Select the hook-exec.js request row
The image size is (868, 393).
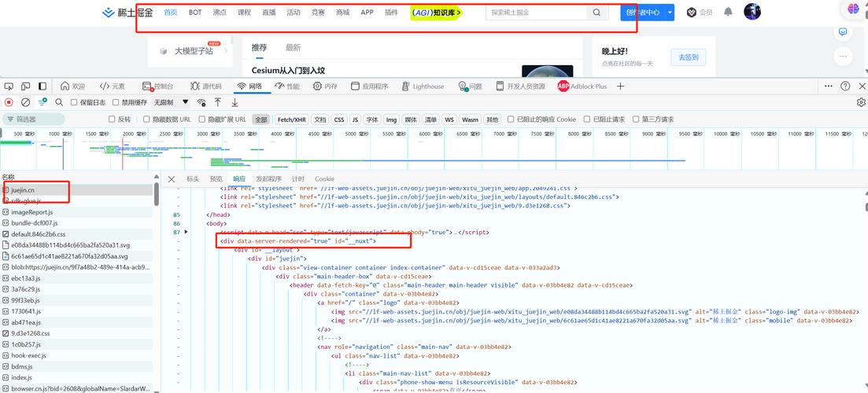[x=76, y=355]
